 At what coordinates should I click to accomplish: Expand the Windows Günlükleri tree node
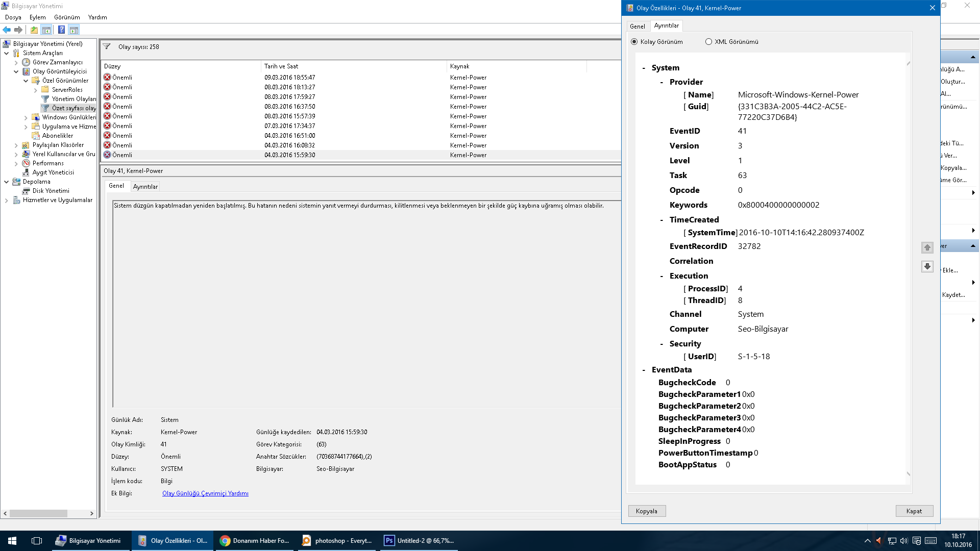26,117
